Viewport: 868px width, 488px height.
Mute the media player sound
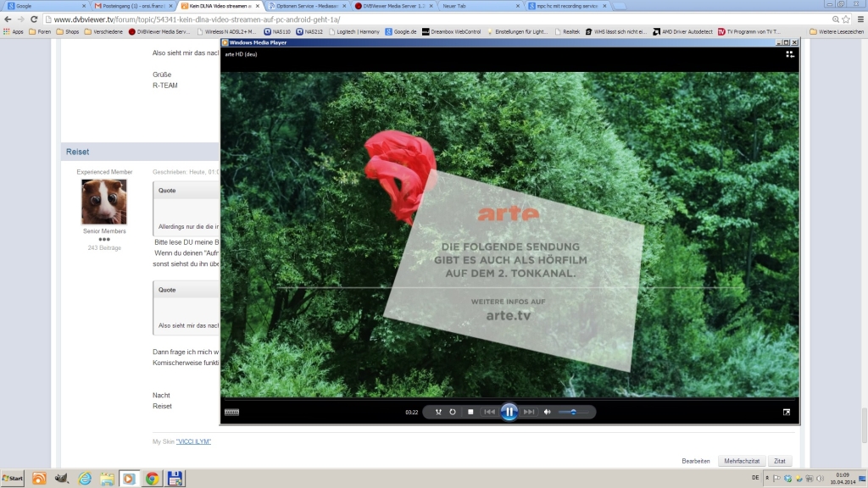pyautogui.click(x=547, y=412)
